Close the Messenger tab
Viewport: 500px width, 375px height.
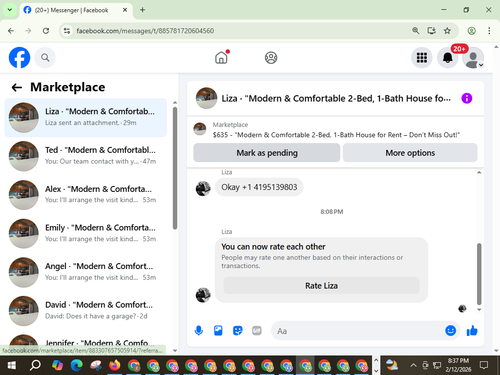[x=125, y=10]
